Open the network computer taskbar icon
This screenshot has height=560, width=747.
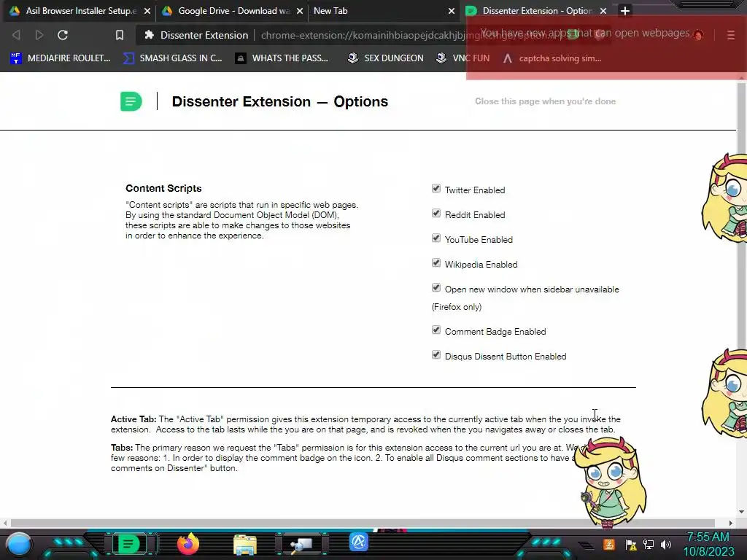301,544
